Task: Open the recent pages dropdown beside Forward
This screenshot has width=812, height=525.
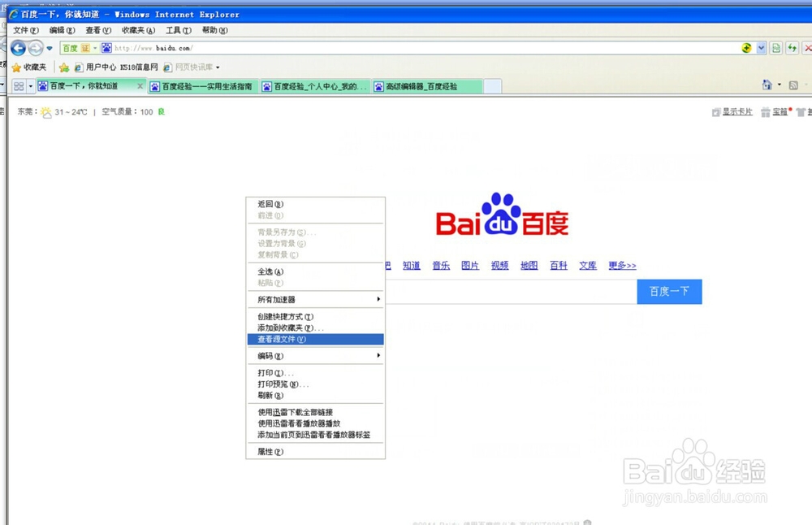Action: tap(50, 48)
